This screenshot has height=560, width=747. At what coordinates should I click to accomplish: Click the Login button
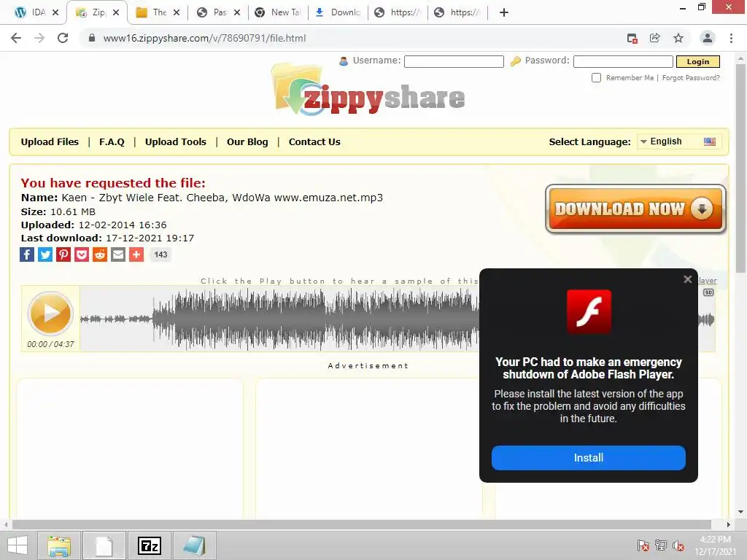698,61
